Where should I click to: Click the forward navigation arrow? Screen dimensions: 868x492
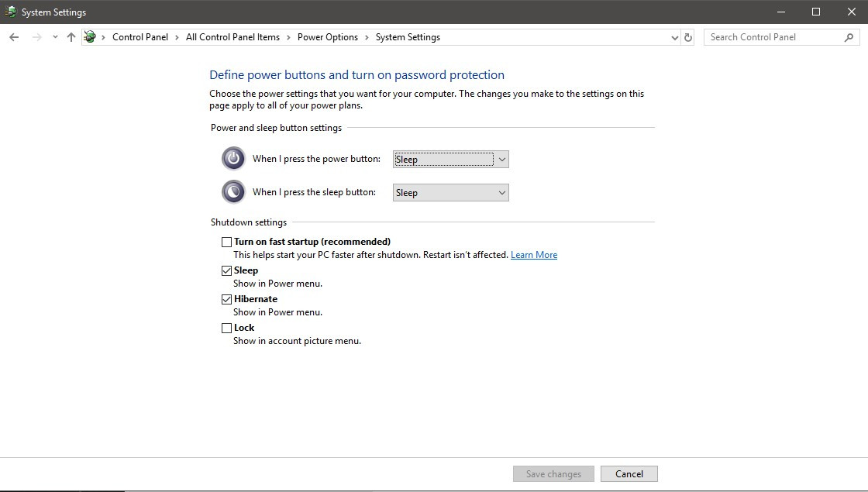pyautogui.click(x=33, y=36)
